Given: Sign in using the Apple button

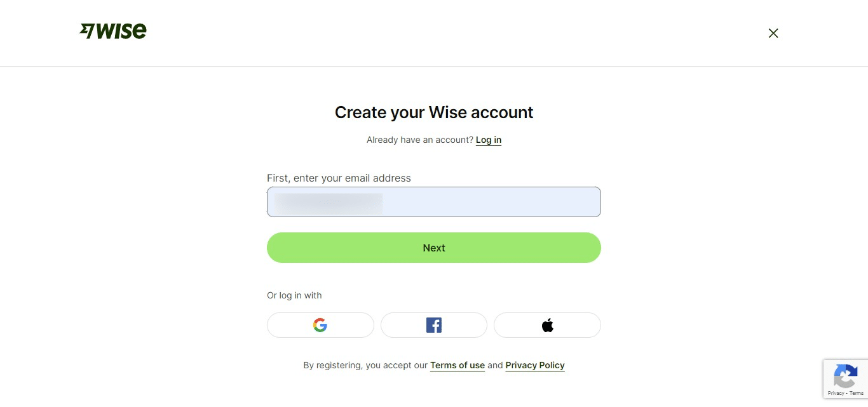Looking at the screenshot, I should click(547, 324).
